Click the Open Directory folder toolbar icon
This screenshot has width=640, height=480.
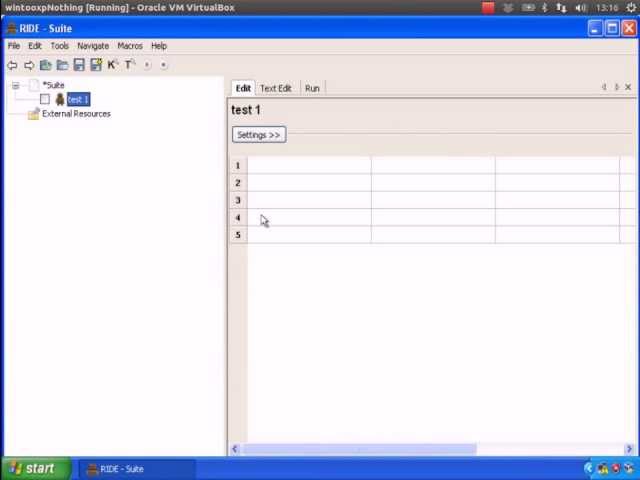tap(62, 64)
